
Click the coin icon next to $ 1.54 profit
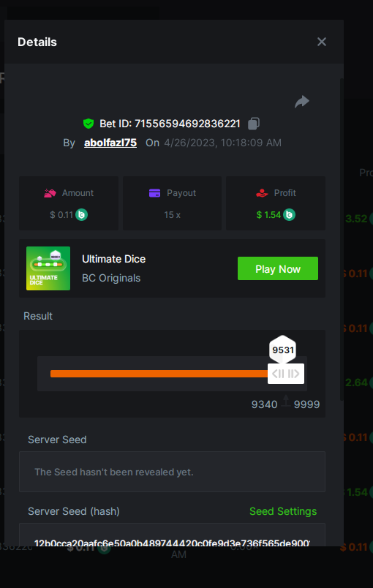pyautogui.click(x=289, y=215)
